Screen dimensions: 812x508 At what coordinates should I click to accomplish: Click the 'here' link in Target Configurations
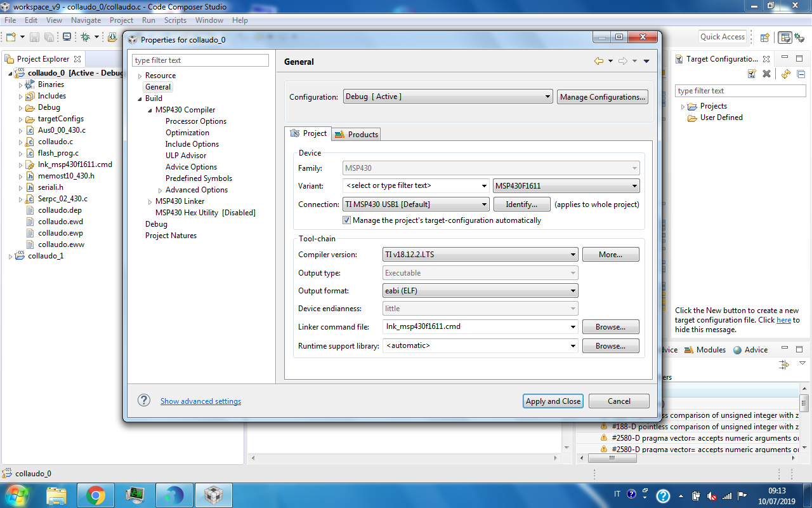coord(784,320)
